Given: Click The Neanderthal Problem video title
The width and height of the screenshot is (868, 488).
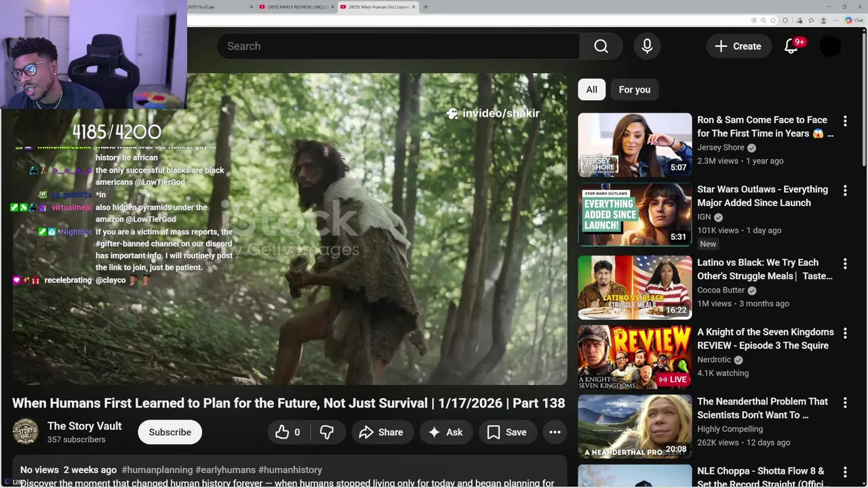Looking at the screenshot, I should click(762, 408).
